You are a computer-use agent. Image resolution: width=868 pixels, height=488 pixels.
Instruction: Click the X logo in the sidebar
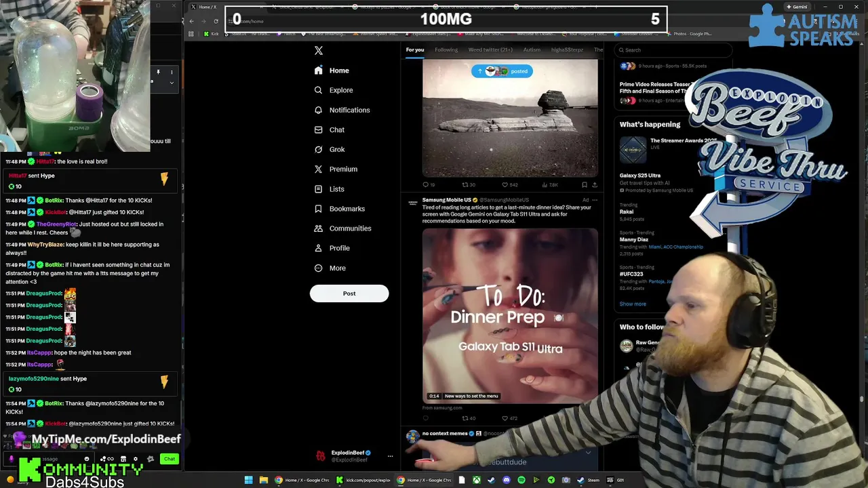point(319,50)
